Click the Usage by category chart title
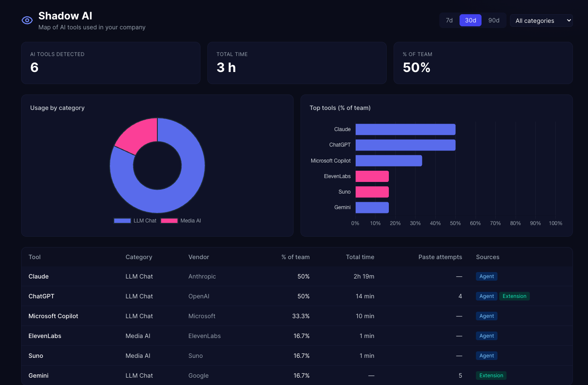 [57, 108]
